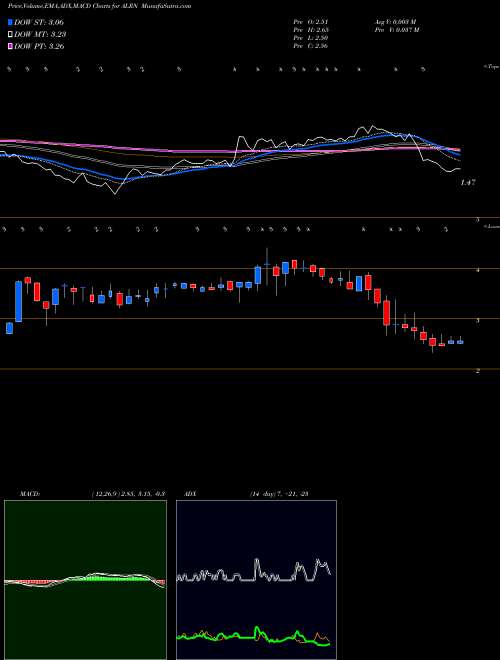Click the previous close value 2.56
This screenshot has width=500, height=660.
(311, 46)
